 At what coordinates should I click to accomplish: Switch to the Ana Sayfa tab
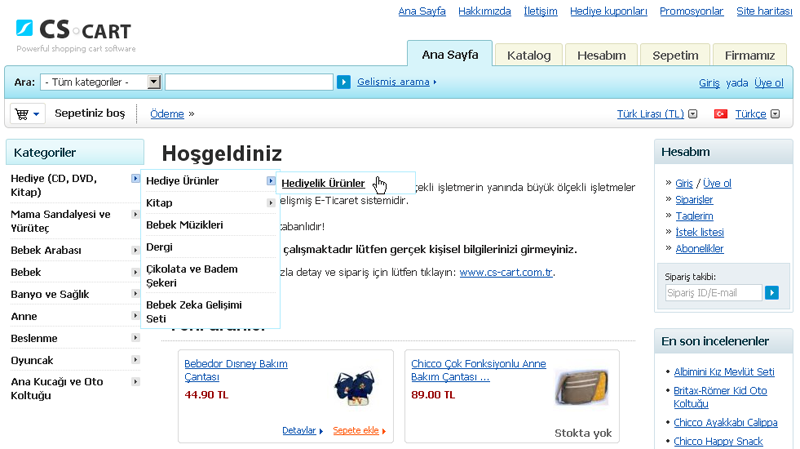click(449, 54)
